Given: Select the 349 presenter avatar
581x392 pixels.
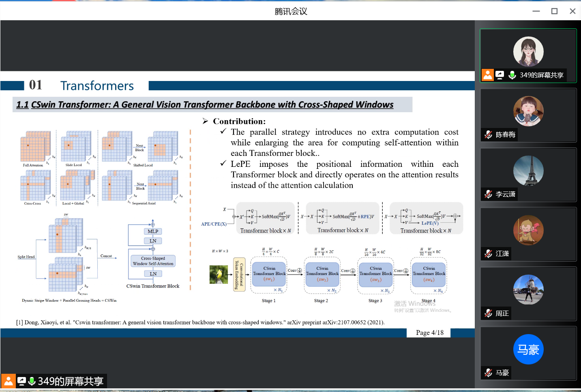Looking at the screenshot, I should pos(528,52).
